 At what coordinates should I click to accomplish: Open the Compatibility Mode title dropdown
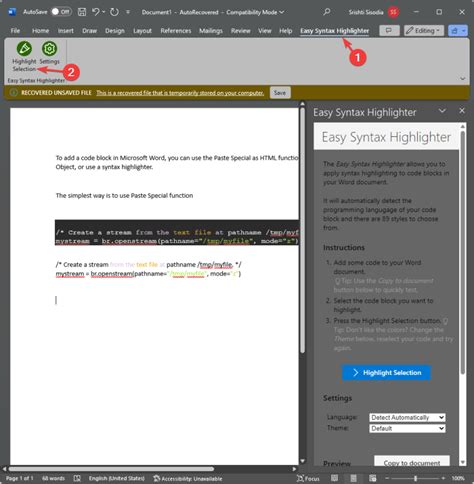point(282,12)
